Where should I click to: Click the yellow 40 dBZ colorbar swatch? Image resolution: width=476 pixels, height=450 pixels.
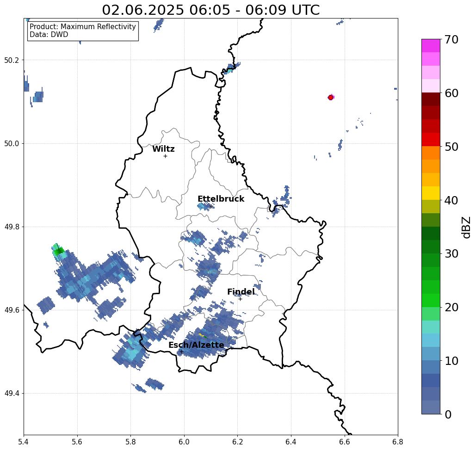431,193
